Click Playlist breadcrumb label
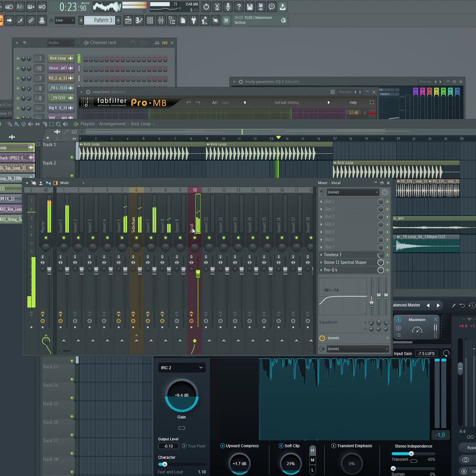 tap(88, 124)
